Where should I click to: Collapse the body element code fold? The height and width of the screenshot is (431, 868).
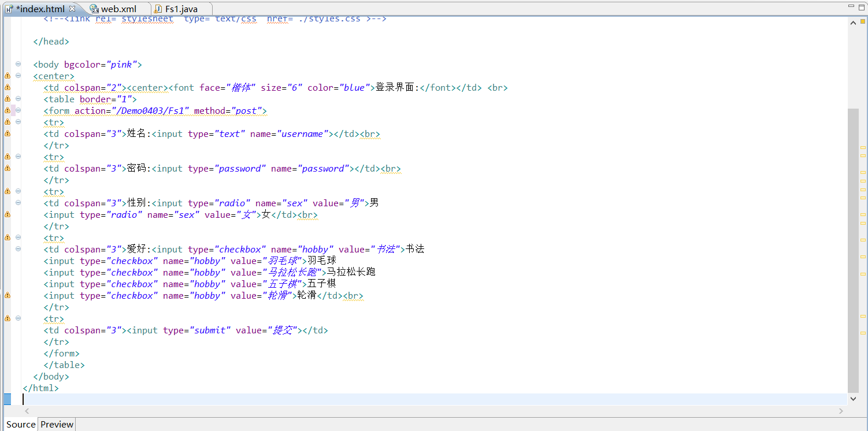point(18,64)
